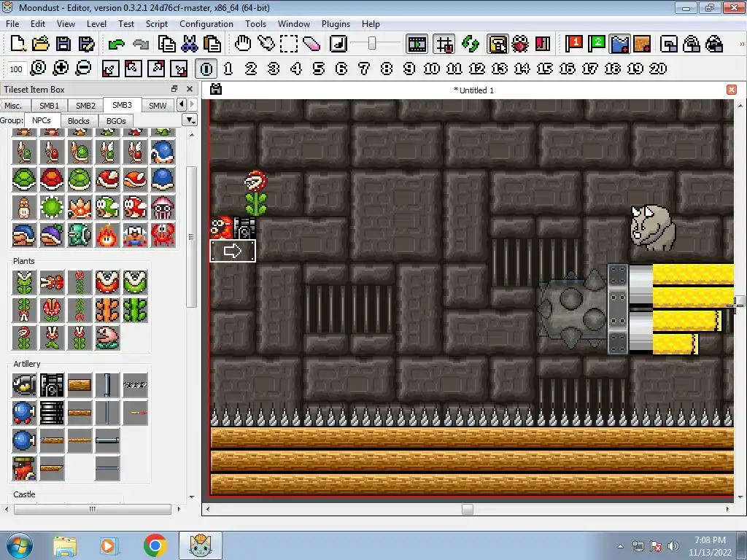Click the level canvas horizontal scrollbar thumb
This screenshot has width=747, height=560.
(468, 509)
